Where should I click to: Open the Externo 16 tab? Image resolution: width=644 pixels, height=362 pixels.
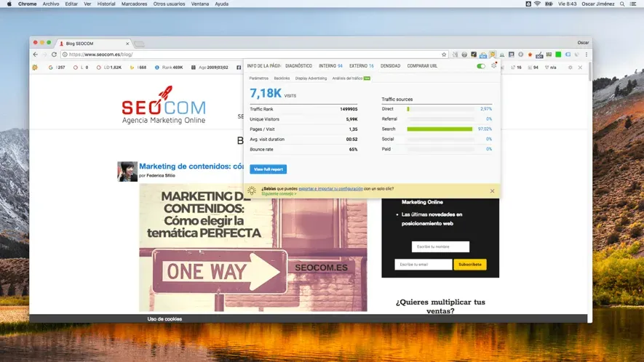tap(362, 65)
